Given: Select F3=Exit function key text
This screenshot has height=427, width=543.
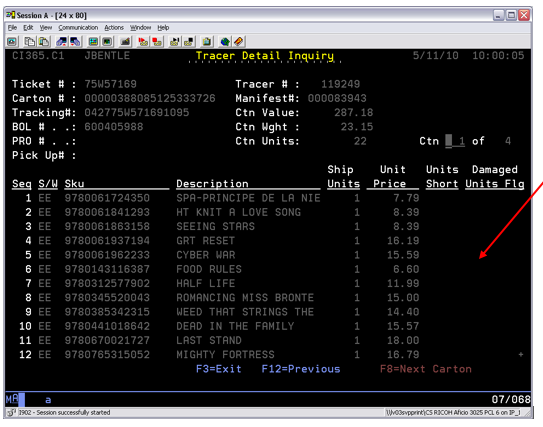Looking at the screenshot, I should 219,369.
